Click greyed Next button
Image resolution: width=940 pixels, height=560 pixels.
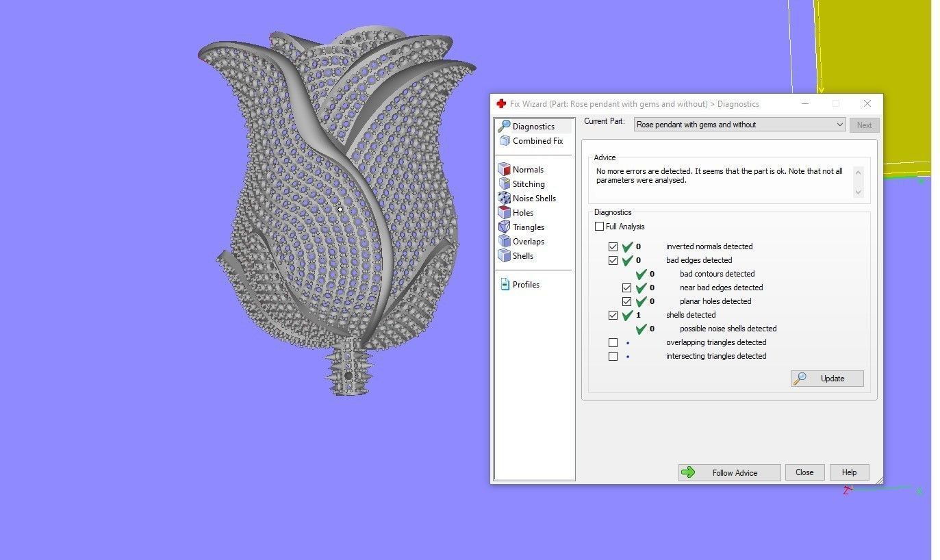tap(864, 125)
